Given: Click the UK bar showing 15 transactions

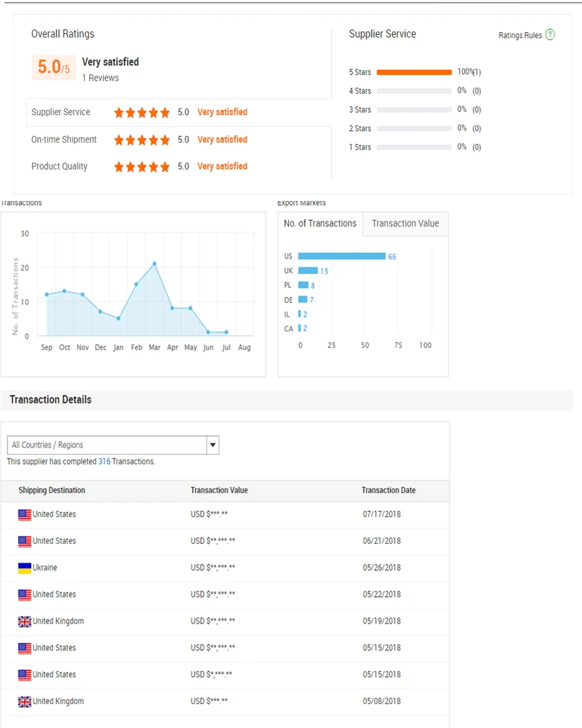Looking at the screenshot, I should click(x=308, y=271).
